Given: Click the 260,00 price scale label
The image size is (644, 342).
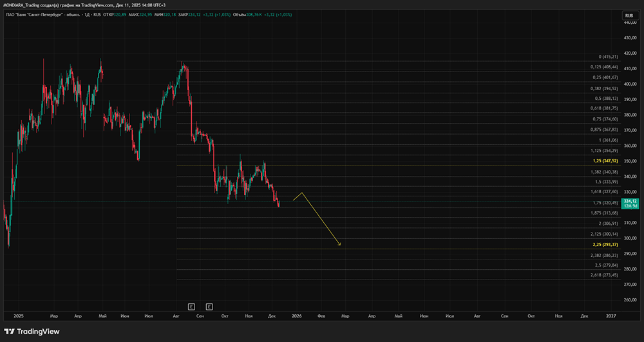Looking at the screenshot, I should click(x=630, y=299).
